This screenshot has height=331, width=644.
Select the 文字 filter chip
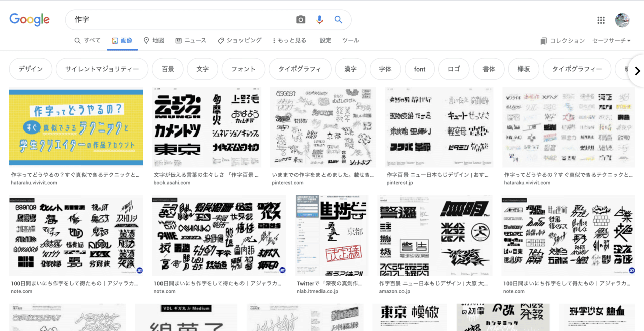pos(202,69)
